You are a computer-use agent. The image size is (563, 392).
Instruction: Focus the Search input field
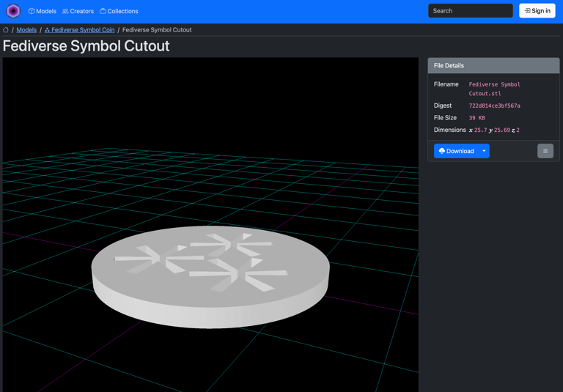pyautogui.click(x=471, y=11)
